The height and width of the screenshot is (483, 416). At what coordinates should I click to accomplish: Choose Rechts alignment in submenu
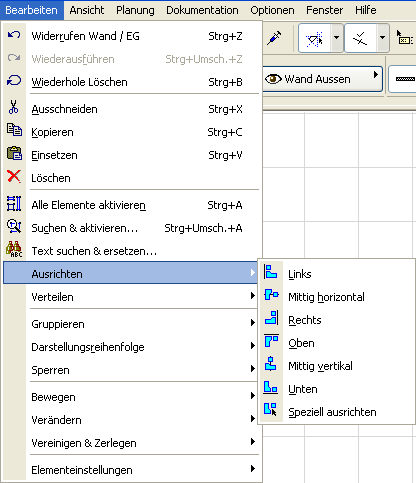tap(337, 320)
